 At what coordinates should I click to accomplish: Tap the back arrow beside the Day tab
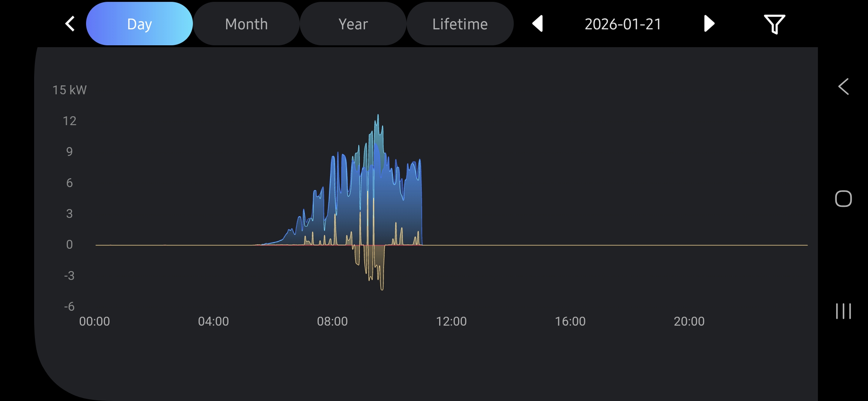(70, 24)
